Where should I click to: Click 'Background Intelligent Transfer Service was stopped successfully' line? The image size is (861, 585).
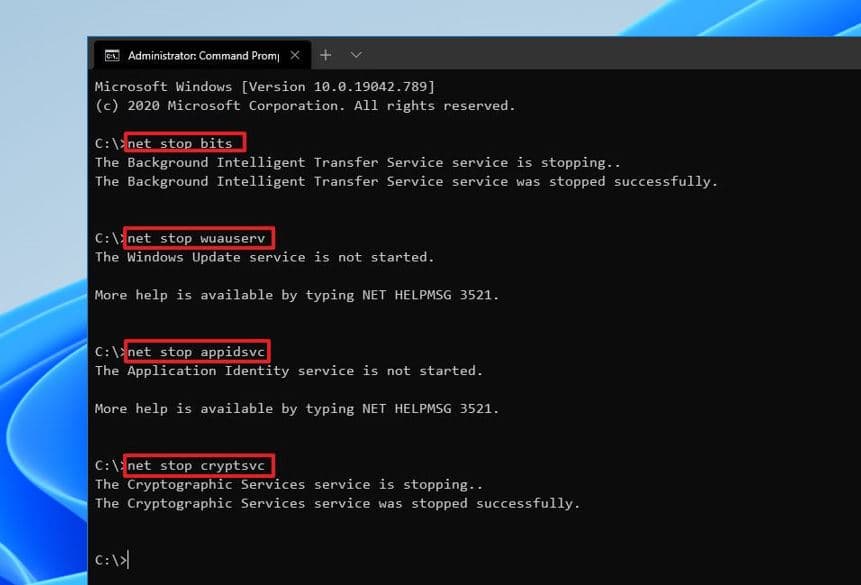(x=406, y=181)
